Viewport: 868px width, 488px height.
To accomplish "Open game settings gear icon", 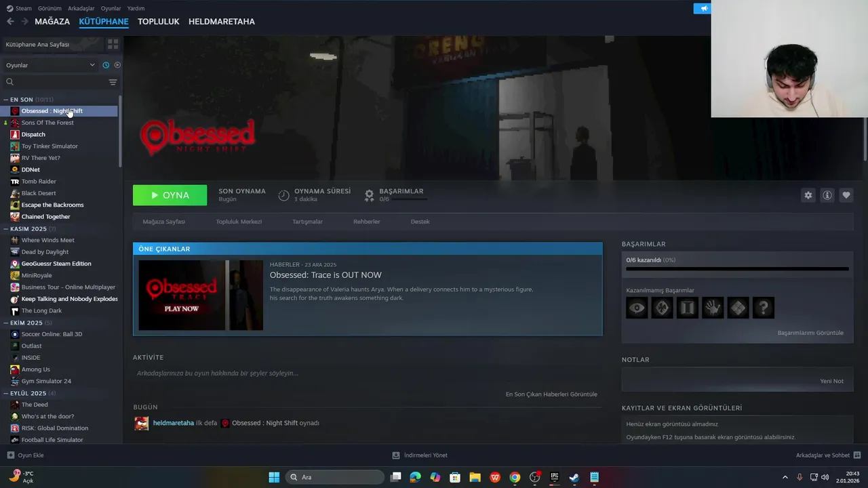I will [808, 195].
